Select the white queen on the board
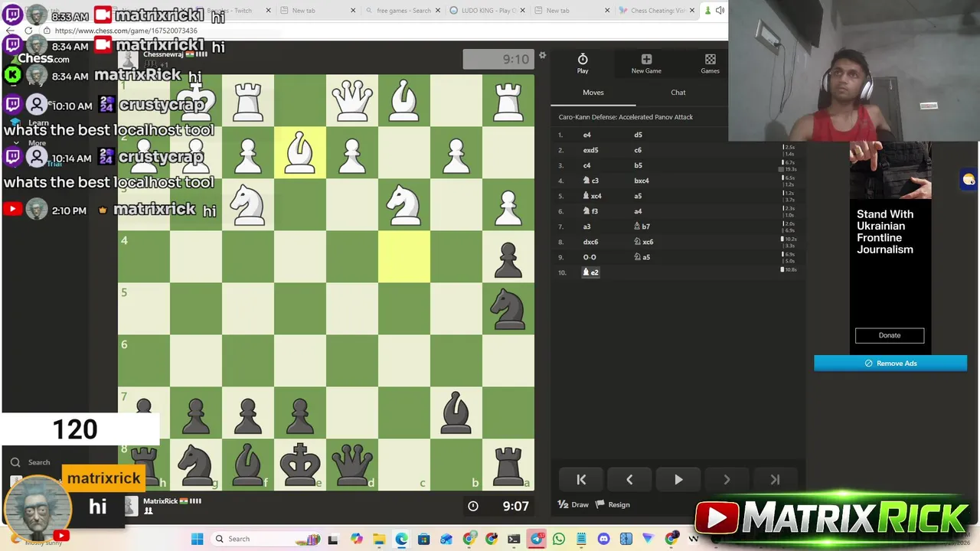 pyautogui.click(x=352, y=101)
